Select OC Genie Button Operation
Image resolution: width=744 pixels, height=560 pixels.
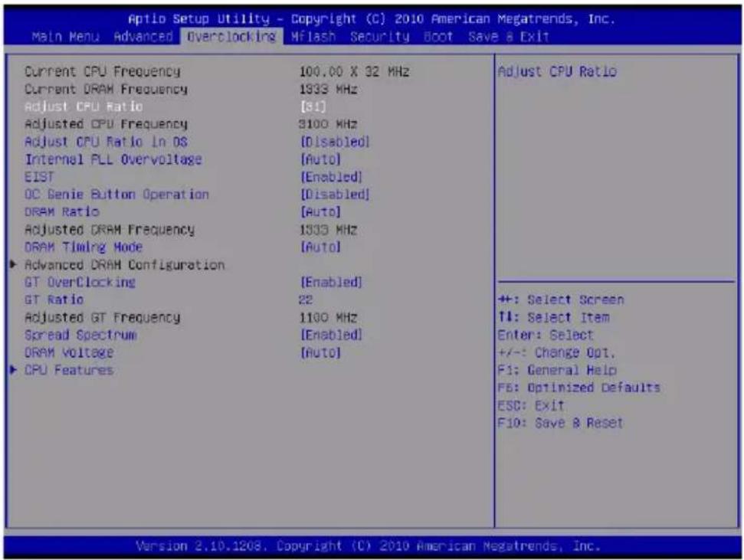(116, 194)
